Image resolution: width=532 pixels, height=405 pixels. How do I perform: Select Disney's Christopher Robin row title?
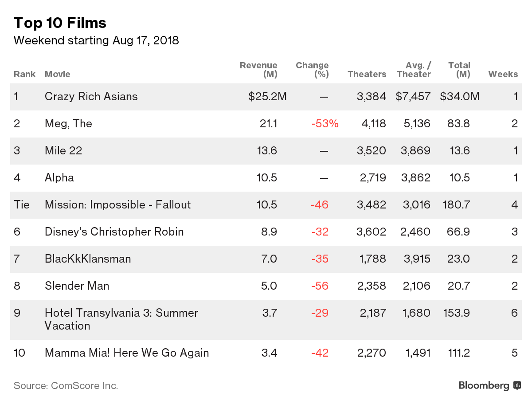(114, 232)
